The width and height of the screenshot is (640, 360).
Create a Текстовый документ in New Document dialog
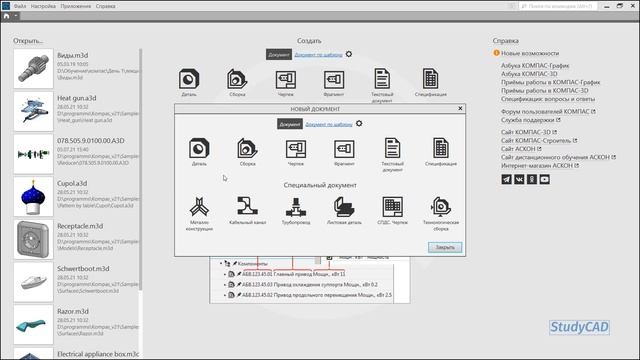point(392,154)
